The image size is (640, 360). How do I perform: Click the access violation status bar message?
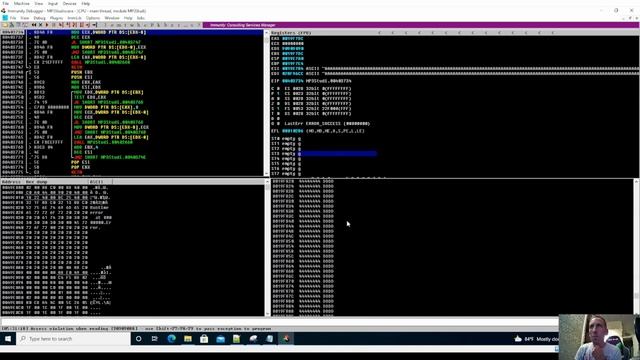tap(136, 329)
